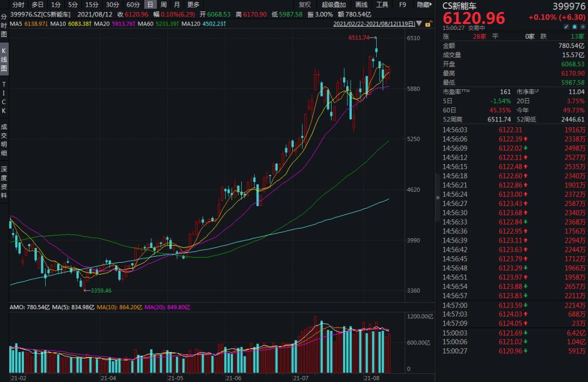Open the 工具 tools menu
Viewport: 588px width, 382px height.
coord(382,4)
